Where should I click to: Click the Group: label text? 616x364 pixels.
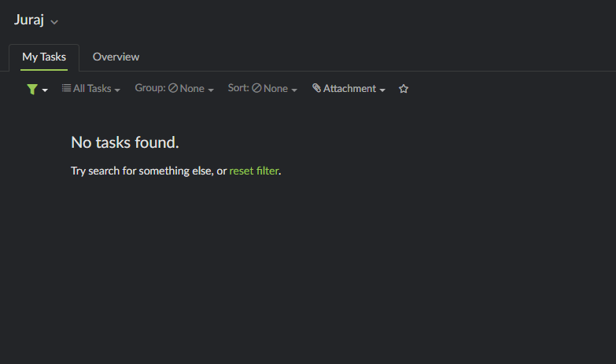pyautogui.click(x=150, y=88)
